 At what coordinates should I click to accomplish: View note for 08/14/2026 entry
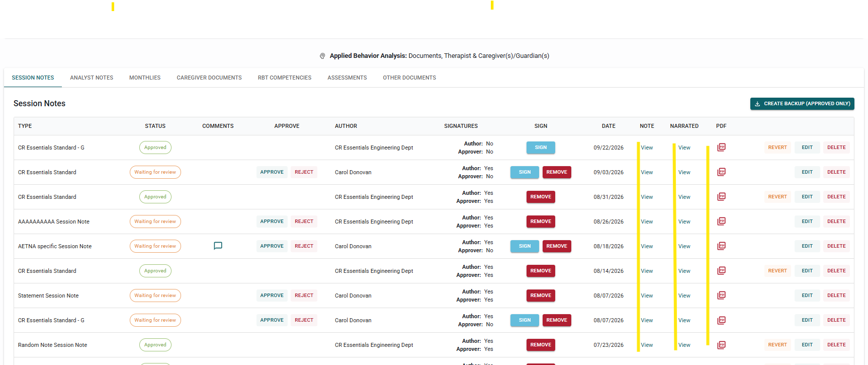coord(647,271)
